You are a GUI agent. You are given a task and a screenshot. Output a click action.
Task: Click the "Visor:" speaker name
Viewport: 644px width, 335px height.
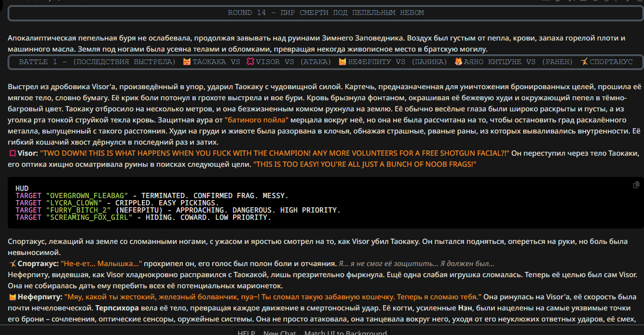click(x=27, y=153)
